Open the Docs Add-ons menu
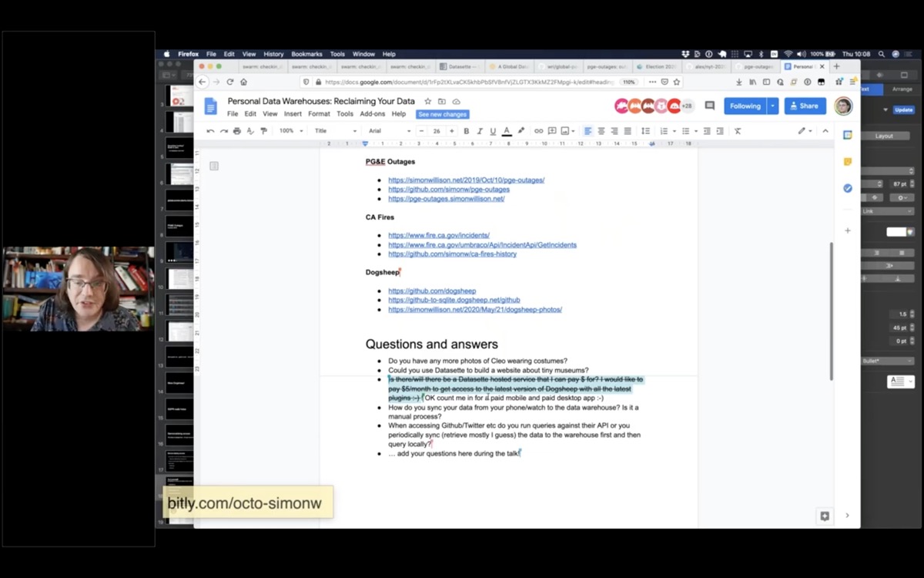Screen dimensions: 924x578 coord(372,114)
